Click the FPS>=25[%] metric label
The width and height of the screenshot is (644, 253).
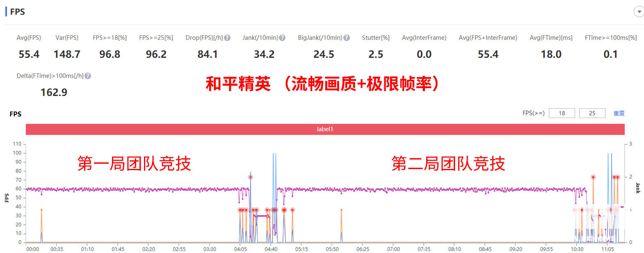156,38
